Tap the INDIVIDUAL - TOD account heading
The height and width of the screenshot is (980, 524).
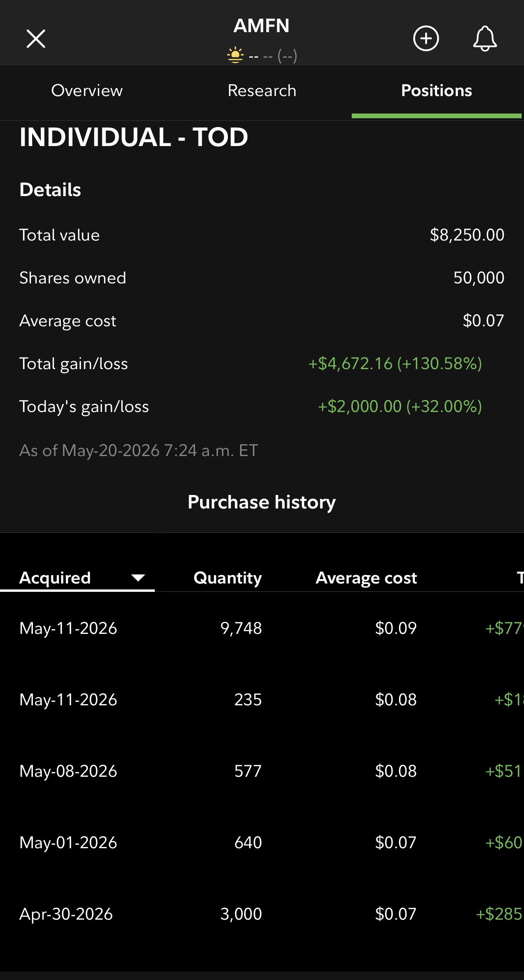tap(134, 137)
